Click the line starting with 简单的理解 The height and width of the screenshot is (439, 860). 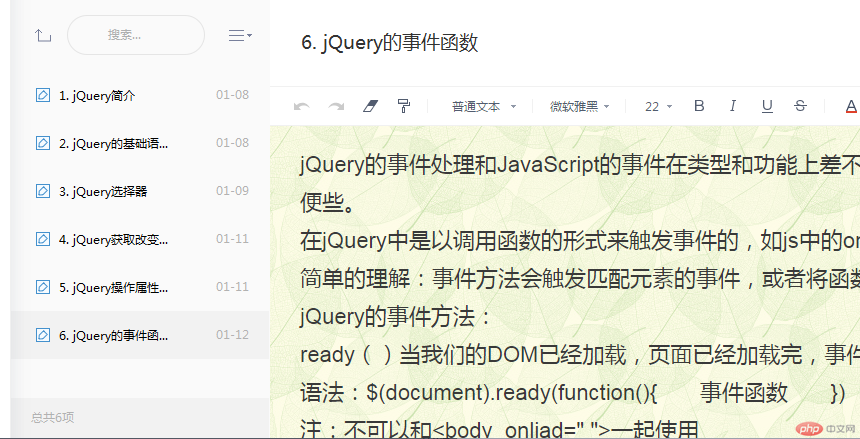point(580,279)
